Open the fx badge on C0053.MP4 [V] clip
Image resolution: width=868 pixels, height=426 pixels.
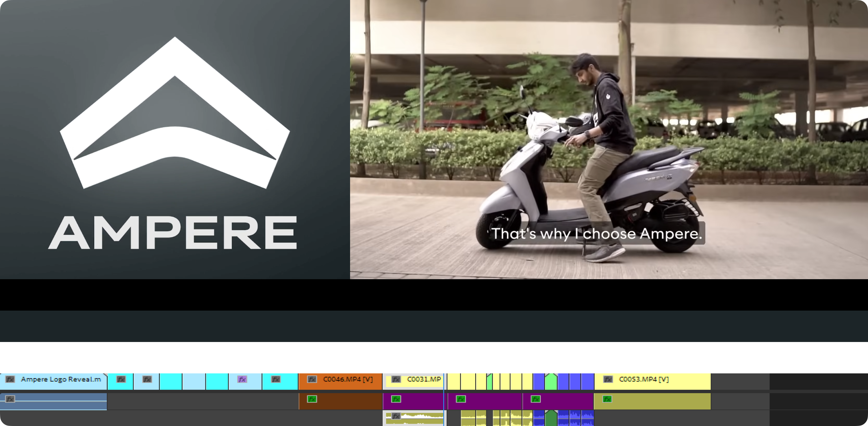click(x=608, y=379)
